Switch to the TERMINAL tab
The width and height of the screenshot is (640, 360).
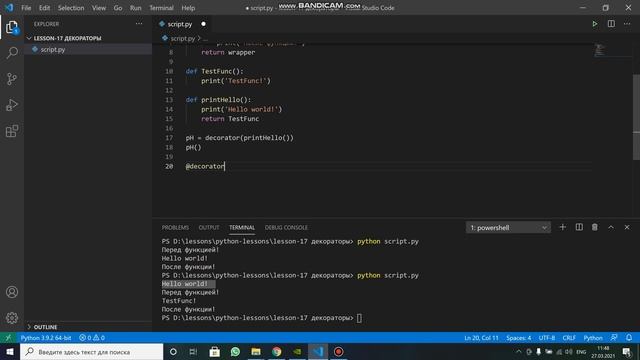click(242, 227)
